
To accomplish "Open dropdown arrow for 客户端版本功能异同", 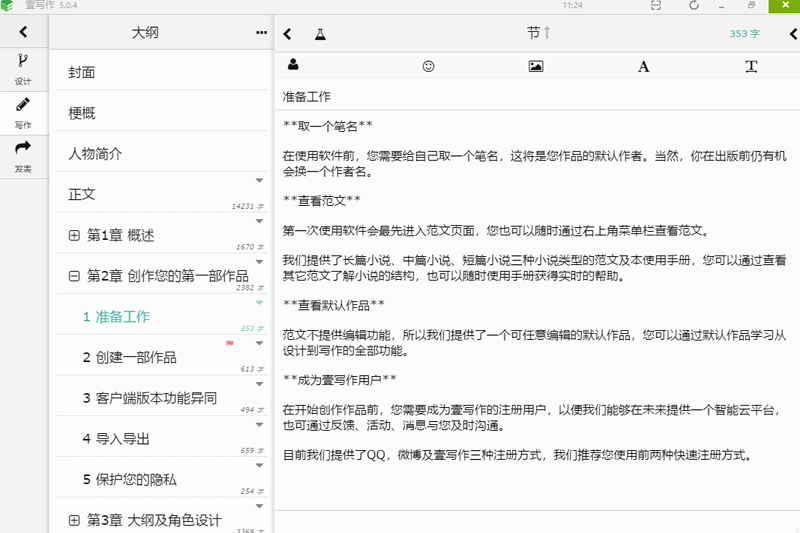I will (x=259, y=384).
